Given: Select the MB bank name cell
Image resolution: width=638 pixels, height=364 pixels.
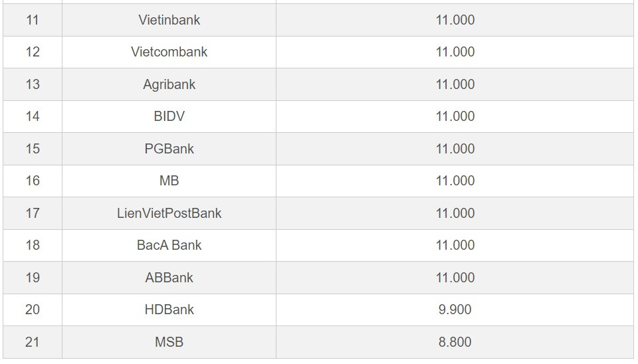Looking at the screenshot, I should [169, 181].
